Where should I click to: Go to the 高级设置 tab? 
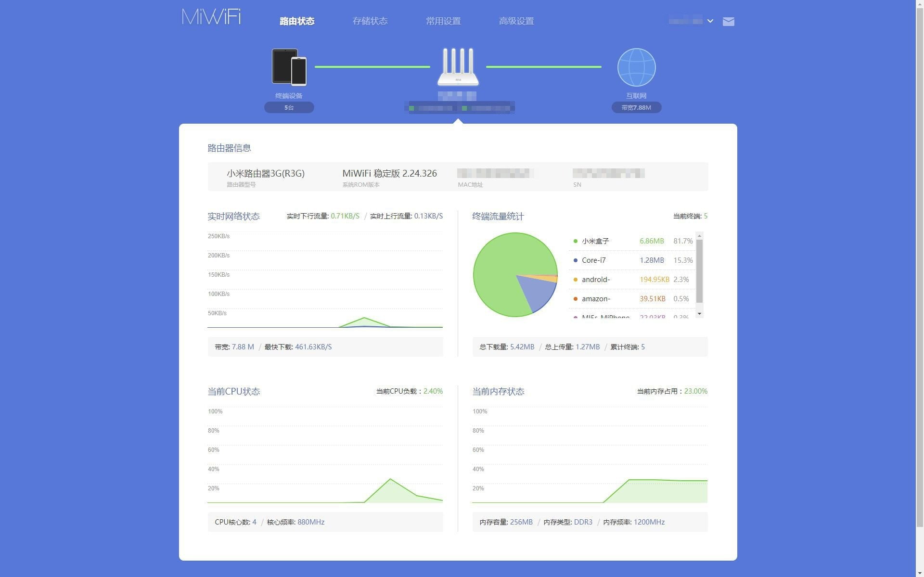pos(516,21)
